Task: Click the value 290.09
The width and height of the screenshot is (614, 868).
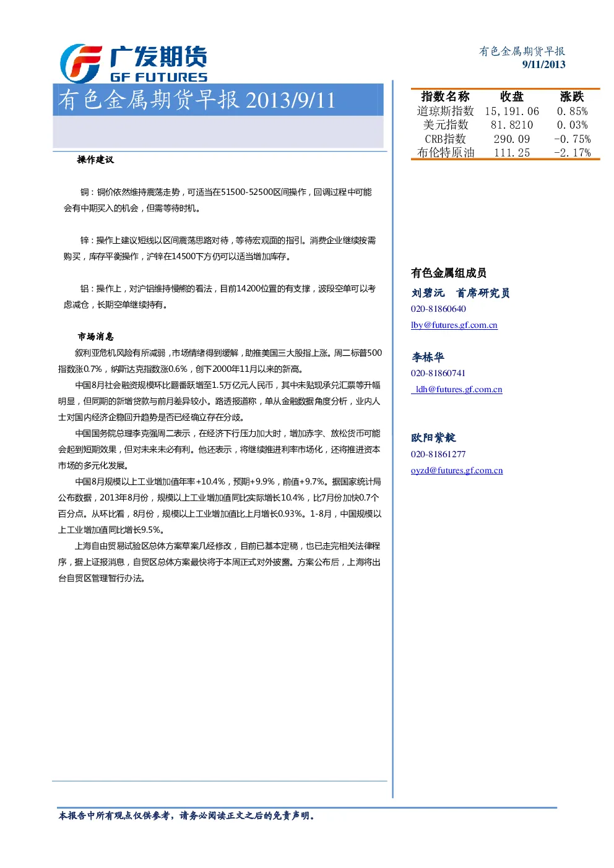Action: click(x=512, y=139)
